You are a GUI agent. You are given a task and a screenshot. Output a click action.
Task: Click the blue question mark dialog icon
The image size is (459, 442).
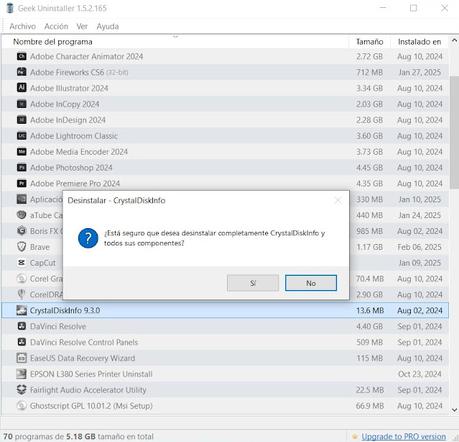pyautogui.click(x=88, y=238)
